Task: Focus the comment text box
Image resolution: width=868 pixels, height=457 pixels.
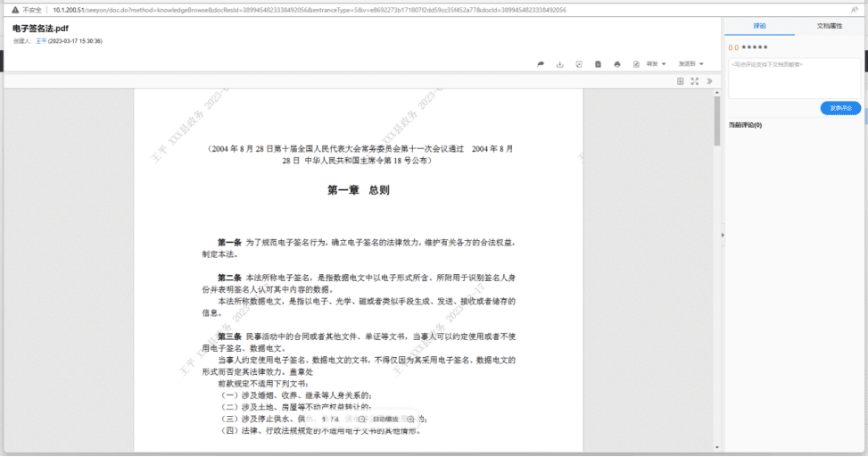Action: (794, 79)
